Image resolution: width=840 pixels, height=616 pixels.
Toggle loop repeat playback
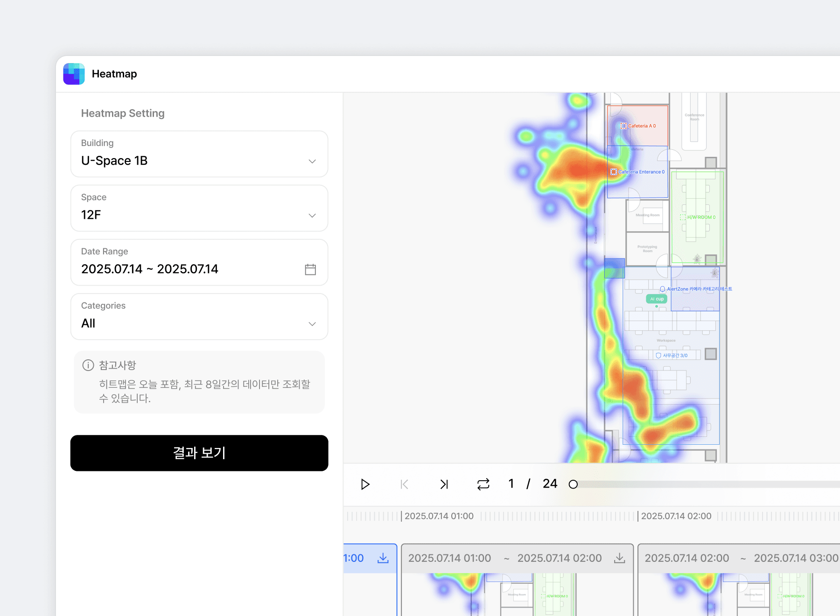click(x=483, y=484)
